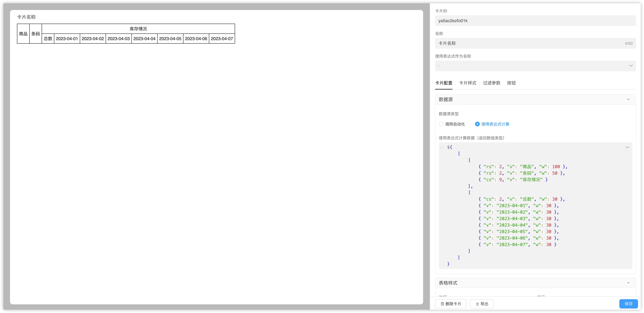Select the 使用表达式计算 radio option

click(x=477, y=124)
